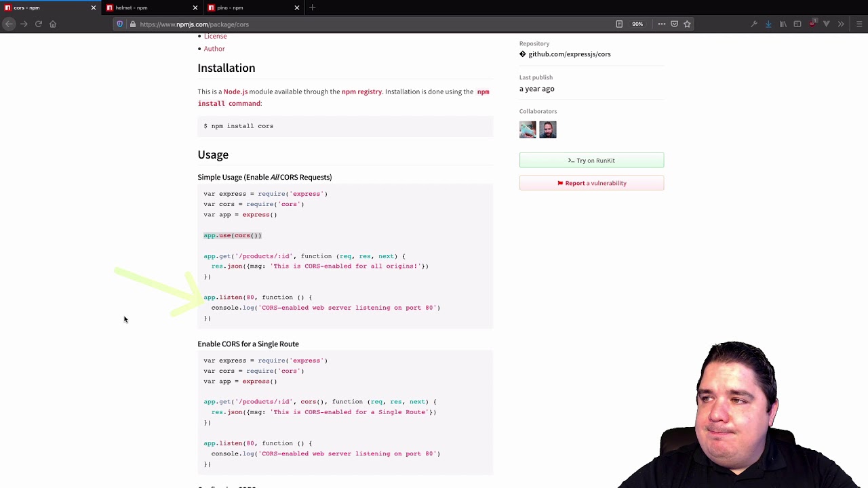Click the highlighted app.use(cors()) line

(233, 235)
